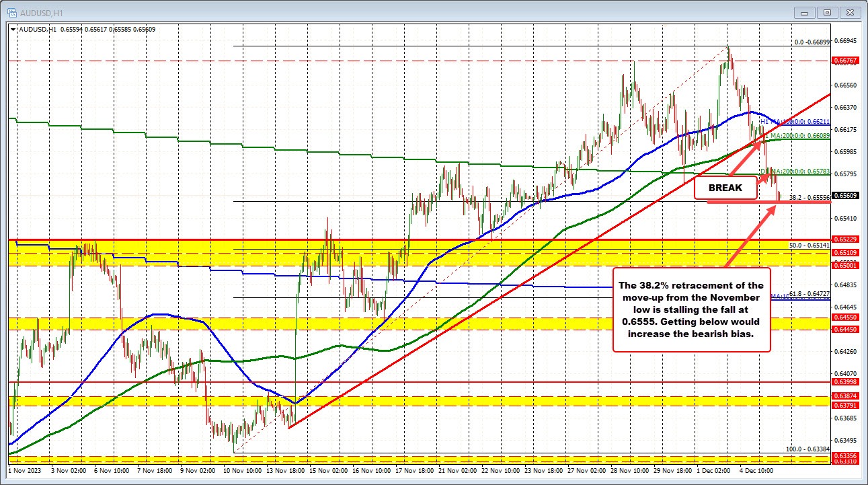Select the red bearish bias commentary box
Screen dimensions: 868x485
[692, 309]
